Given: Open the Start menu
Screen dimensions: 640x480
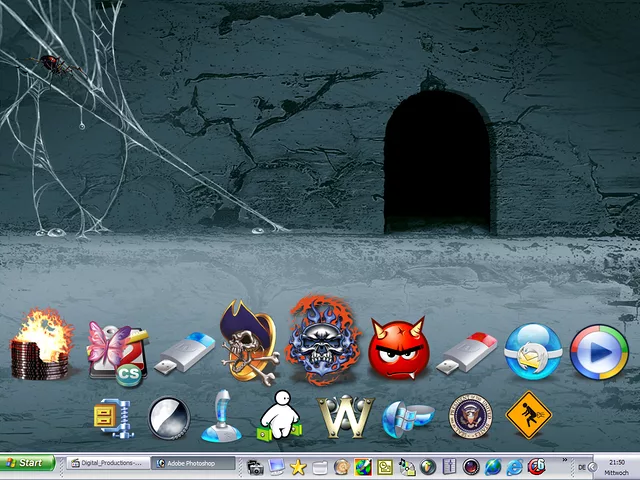Looking at the screenshot, I should point(27,464).
